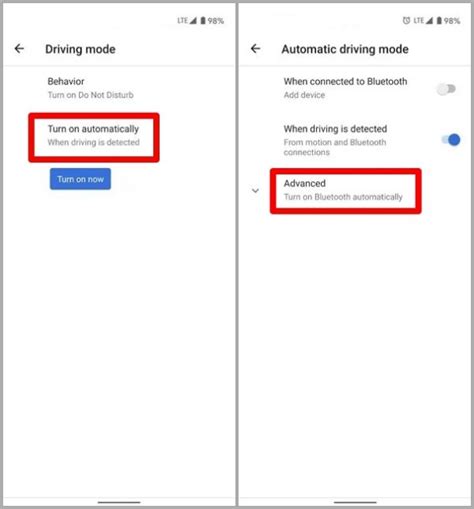The width and height of the screenshot is (474, 509).
Task: Disable When driving is detected toggle
Action: point(451,140)
